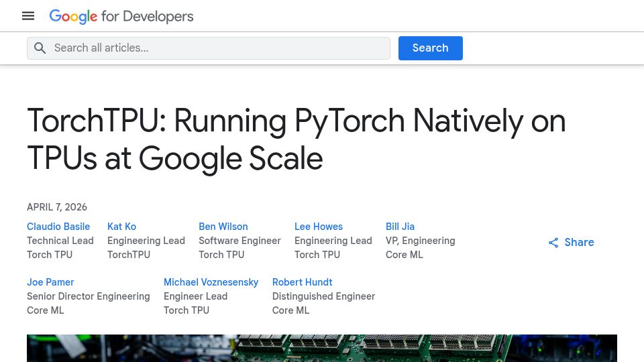The height and width of the screenshot is (362, 644).
Task: Click 'Core ML' under Joe Pamer
Action: [46, 310]
